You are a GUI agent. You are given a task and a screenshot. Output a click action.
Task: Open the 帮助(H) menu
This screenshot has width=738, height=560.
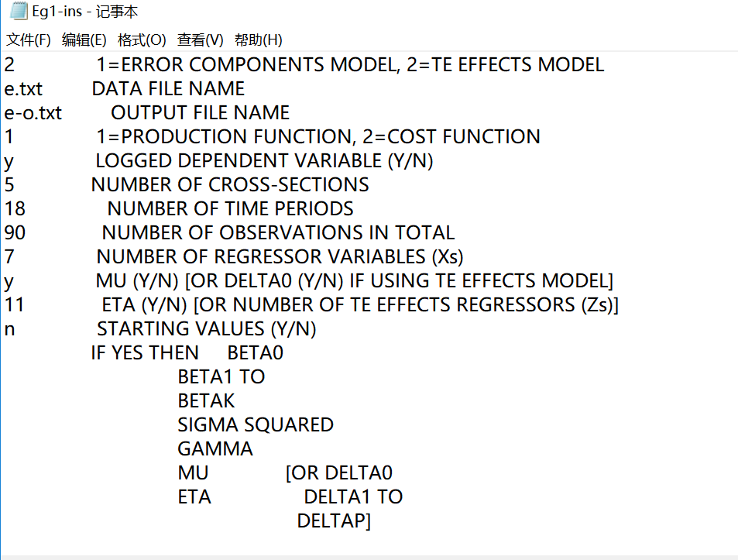click(258, 40)
